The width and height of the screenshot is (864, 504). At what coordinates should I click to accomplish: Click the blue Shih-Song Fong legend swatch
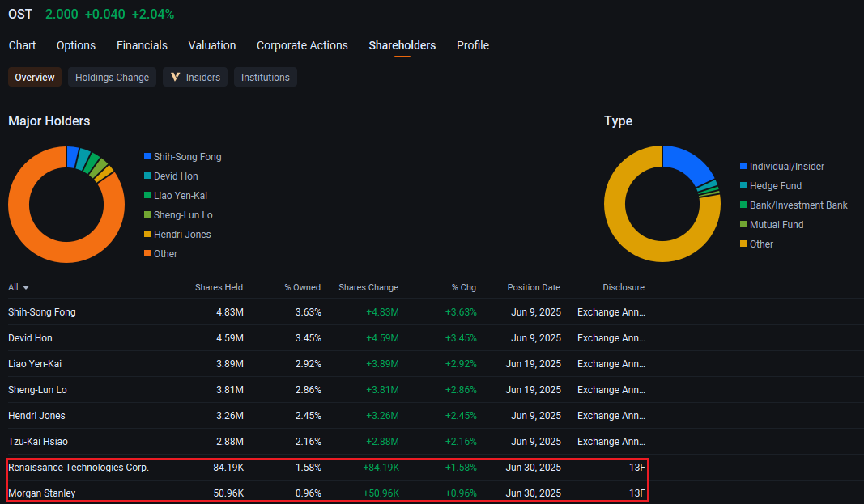(147, 157)
